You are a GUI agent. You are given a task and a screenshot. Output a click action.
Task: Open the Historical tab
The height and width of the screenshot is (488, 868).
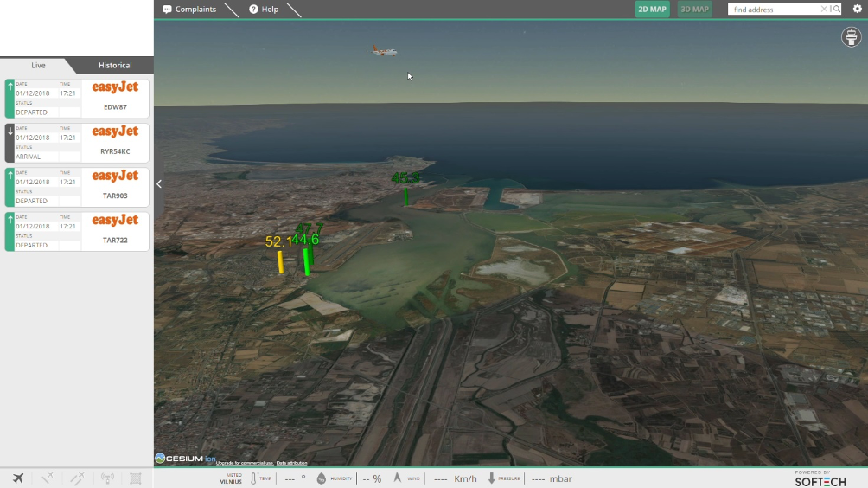[x=115, y=66]
